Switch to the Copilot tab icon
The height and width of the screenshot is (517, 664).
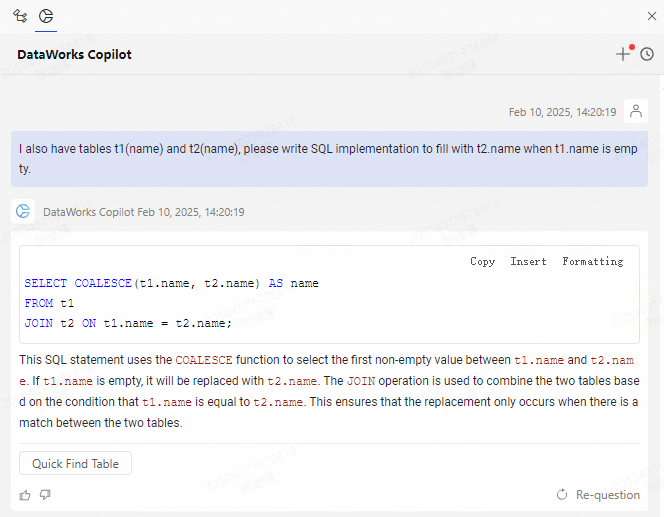[x=46, y=16]
